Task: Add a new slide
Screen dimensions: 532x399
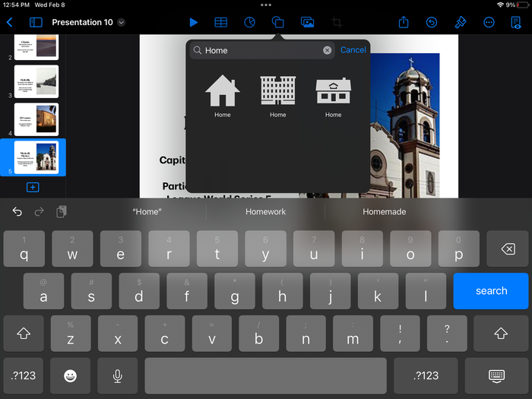Action: pos(33,187)
